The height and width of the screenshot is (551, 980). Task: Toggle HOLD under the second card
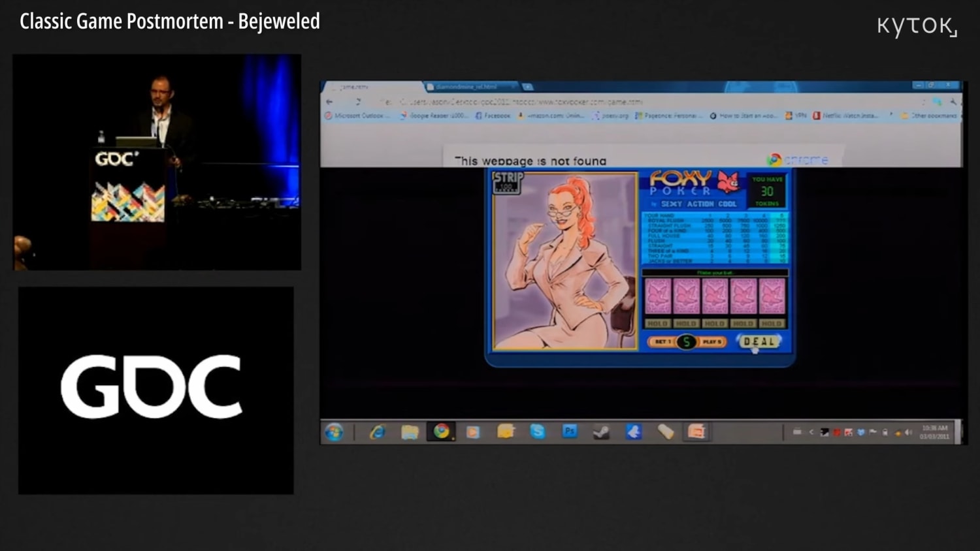click(x=686, y=323)
